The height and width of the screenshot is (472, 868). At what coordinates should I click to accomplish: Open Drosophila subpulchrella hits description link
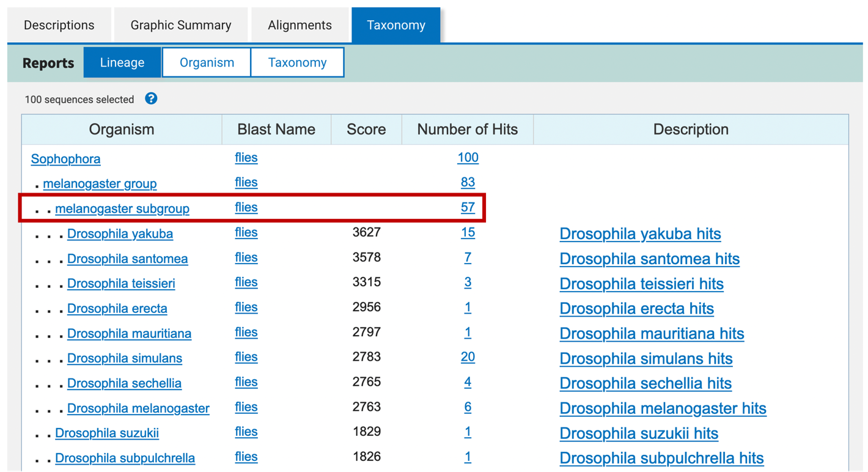pyautogui.click(x=661, y=458)
